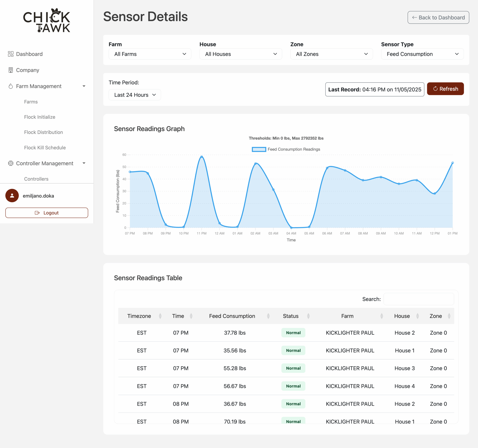Sort table by Feed Consumption column arrows
The width and height of the screenshot is (478, 448).
click(x=268, y=316)
